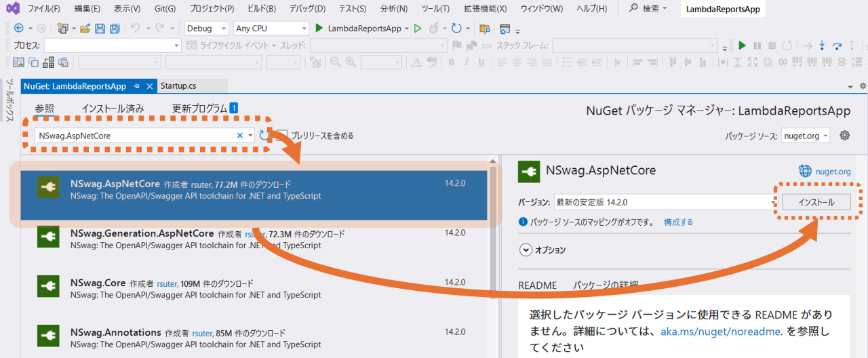Open the process selection dropdown
868x358 pixels.
point(112,45)
